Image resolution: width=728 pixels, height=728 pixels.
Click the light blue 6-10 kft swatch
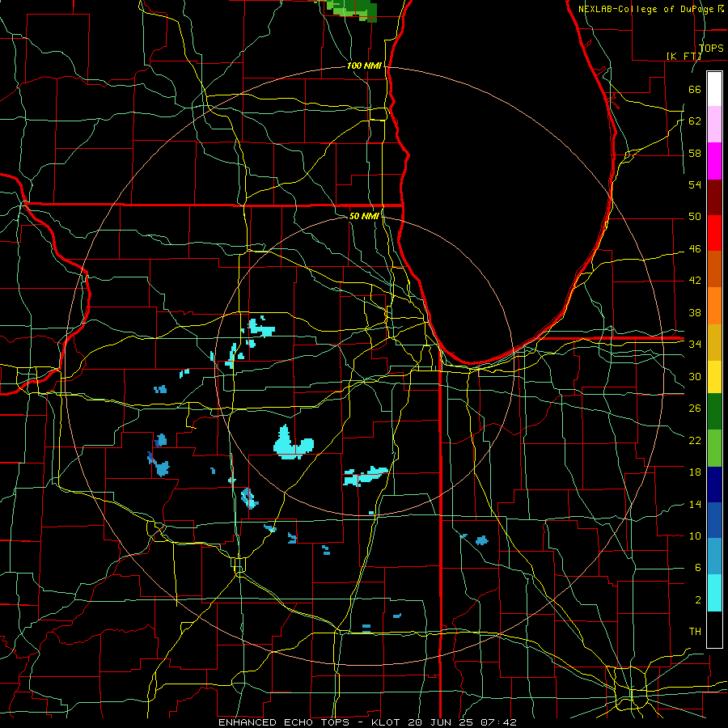pyautogui.click(x=714, y=557)
